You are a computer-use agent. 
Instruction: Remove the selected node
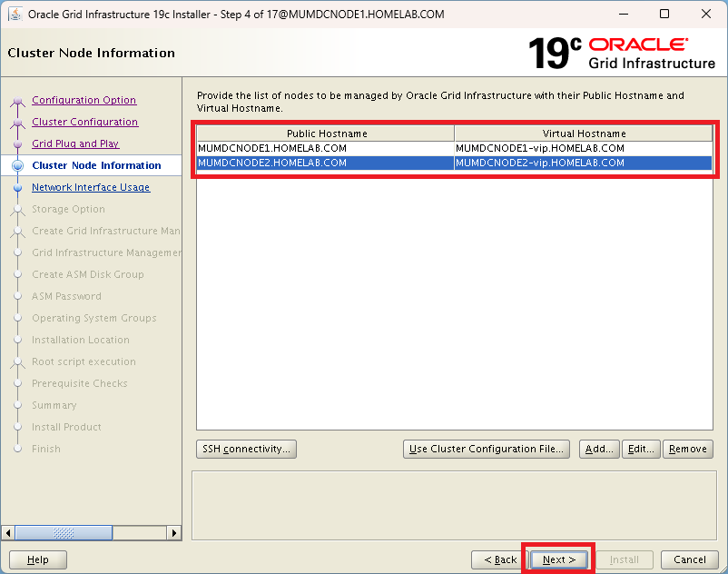coord(687,449)
